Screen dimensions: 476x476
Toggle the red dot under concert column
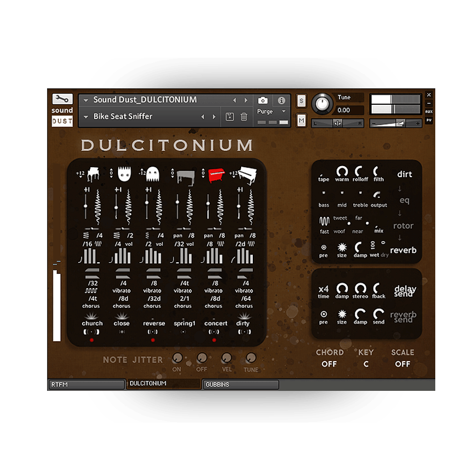pos(214,340)
